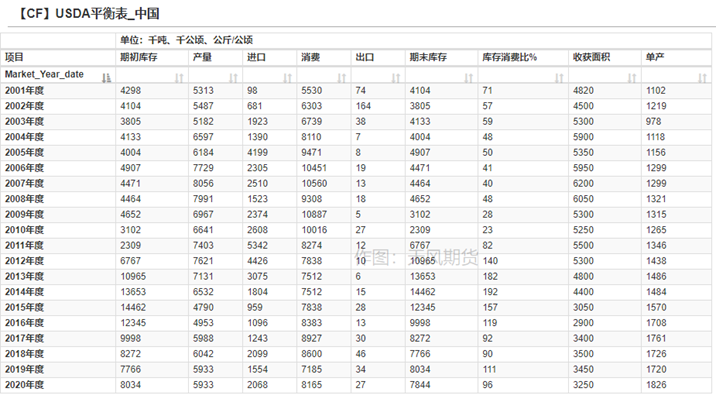716x402 pixels.
Task: Select the 2010年度 row label
Action: coord(24,230)
